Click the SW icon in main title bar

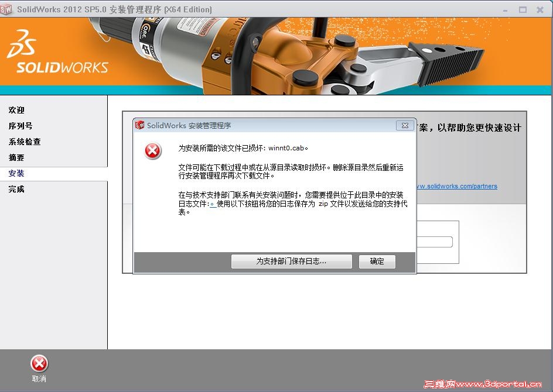pyautogui.click(x=6, y=9)
